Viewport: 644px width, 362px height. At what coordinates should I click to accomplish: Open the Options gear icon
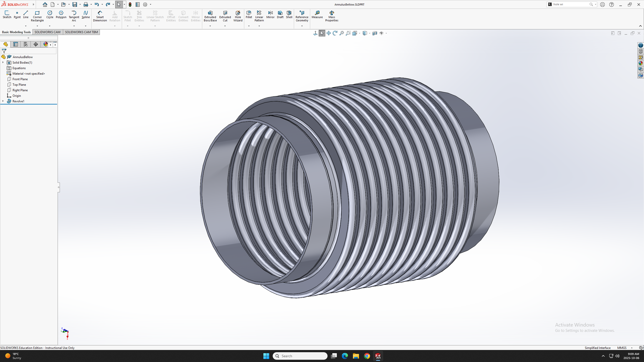pos(145,5)
